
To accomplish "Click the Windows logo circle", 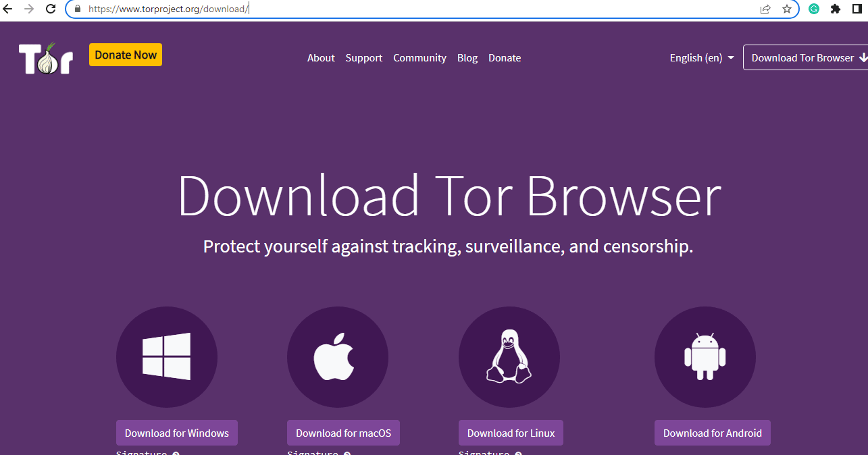I will click(167, 356).
